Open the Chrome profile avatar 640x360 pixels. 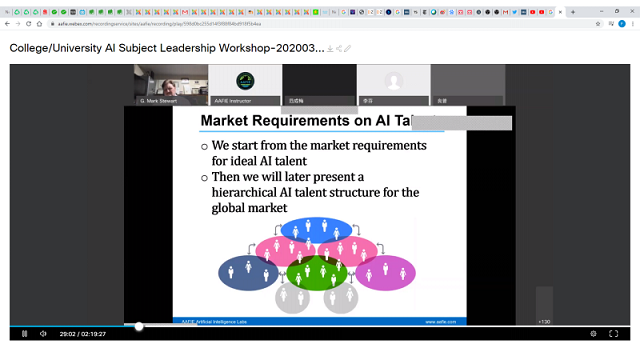tap(622, 24)
